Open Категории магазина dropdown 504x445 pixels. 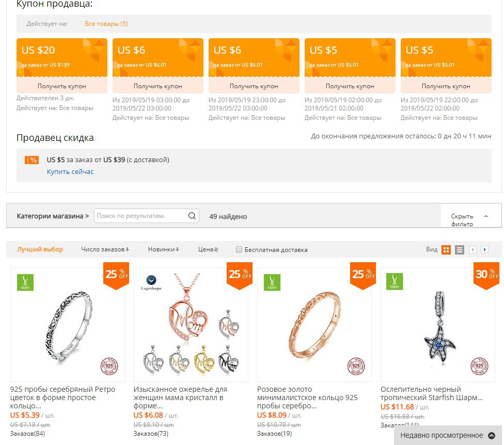coord(53,216)
